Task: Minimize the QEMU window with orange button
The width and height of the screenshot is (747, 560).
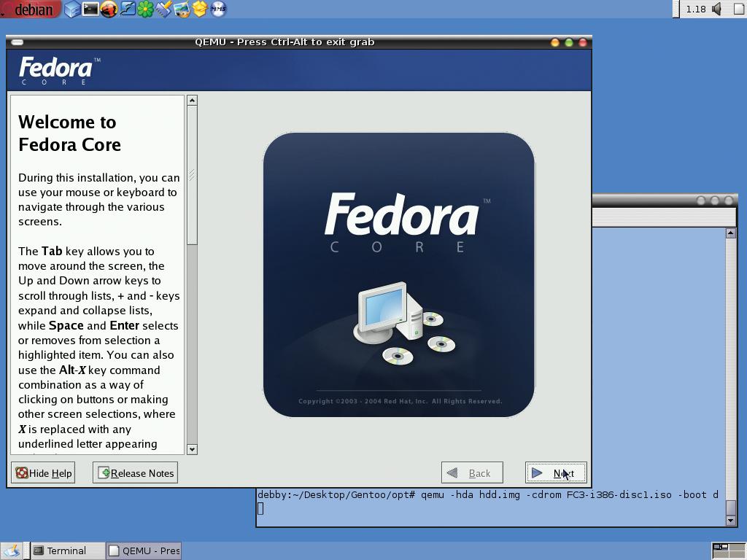Action: click(555, 42)
